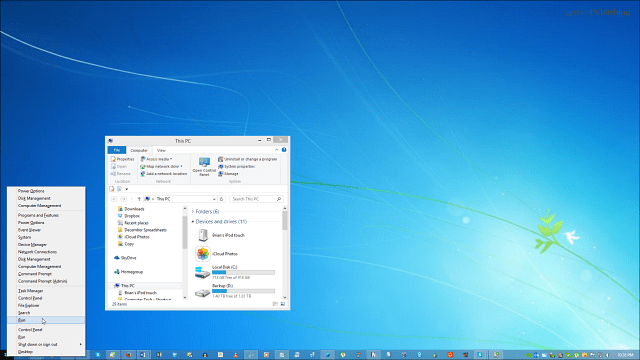Select Copy folder in navigation pane
This screenshot has width=640, height=360.
point(126,244)
